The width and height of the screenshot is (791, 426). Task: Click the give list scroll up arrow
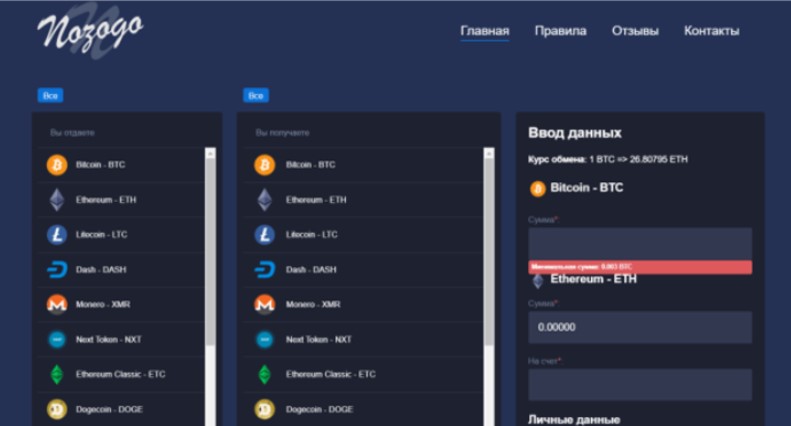(x=210, y=153)
